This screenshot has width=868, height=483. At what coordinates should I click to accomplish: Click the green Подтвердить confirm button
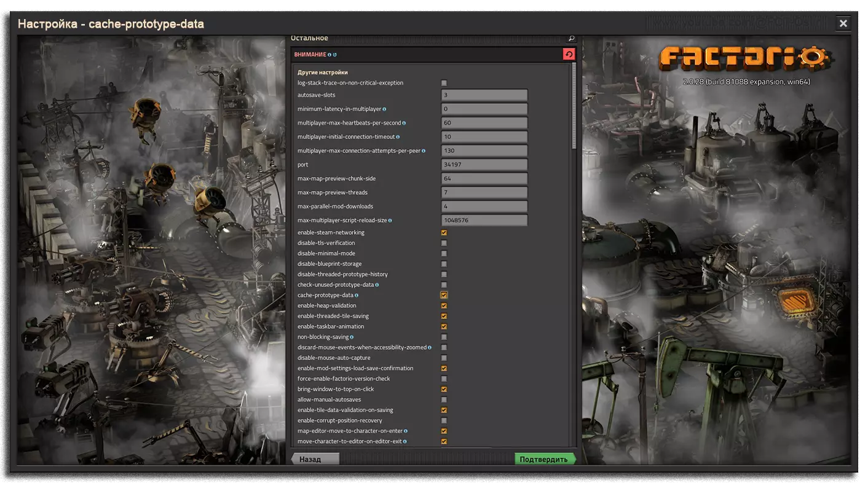click(545, 459)
